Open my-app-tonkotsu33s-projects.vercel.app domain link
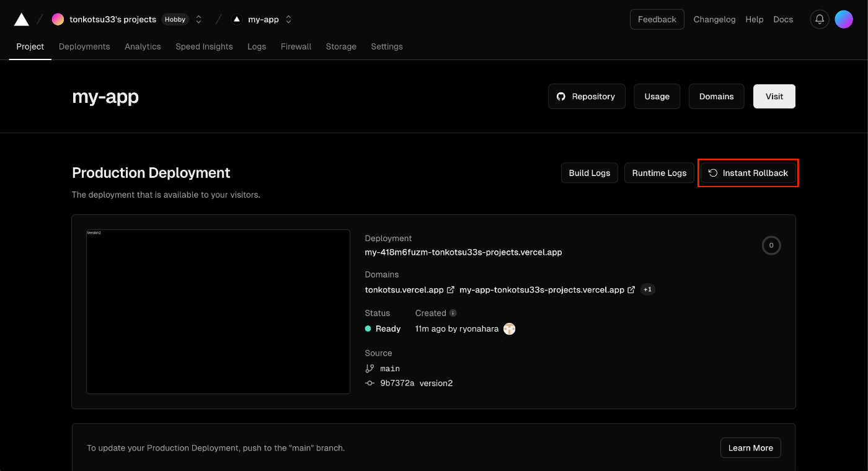 click(x=542, y=289)
